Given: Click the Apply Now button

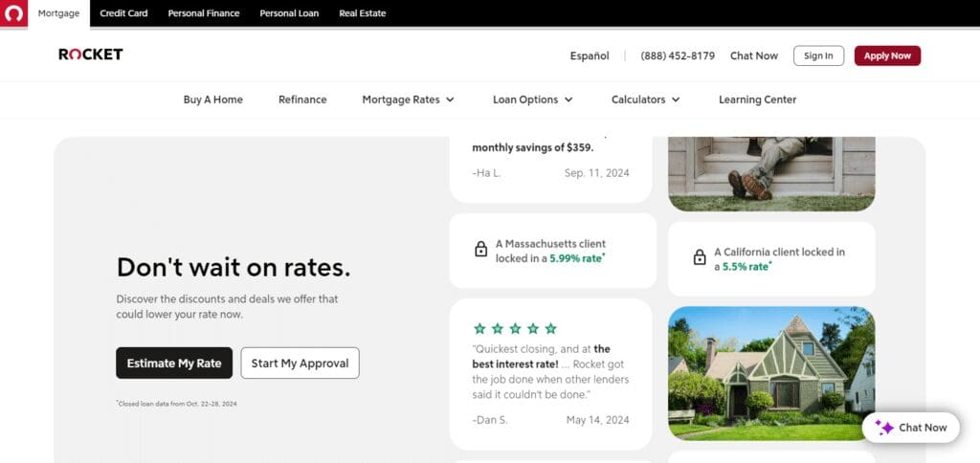Looking at the screenshot, I should [x=887, y=55].
